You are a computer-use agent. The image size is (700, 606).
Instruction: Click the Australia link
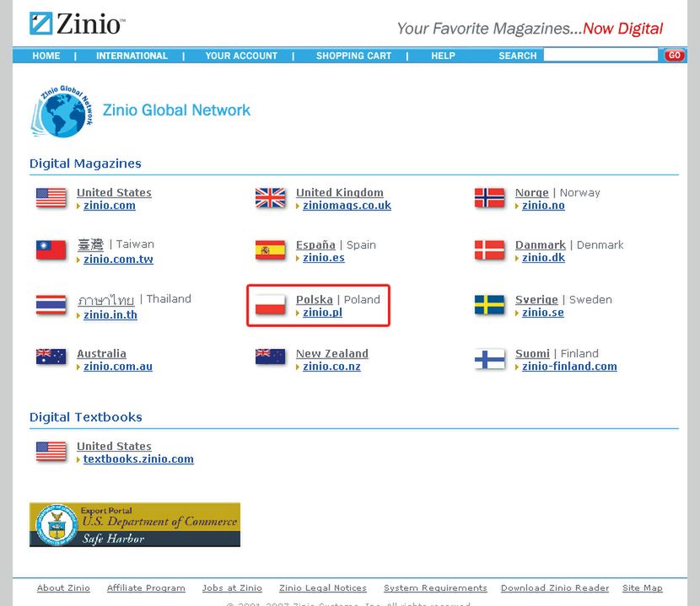pyautogui.click(x=101, y=353)
